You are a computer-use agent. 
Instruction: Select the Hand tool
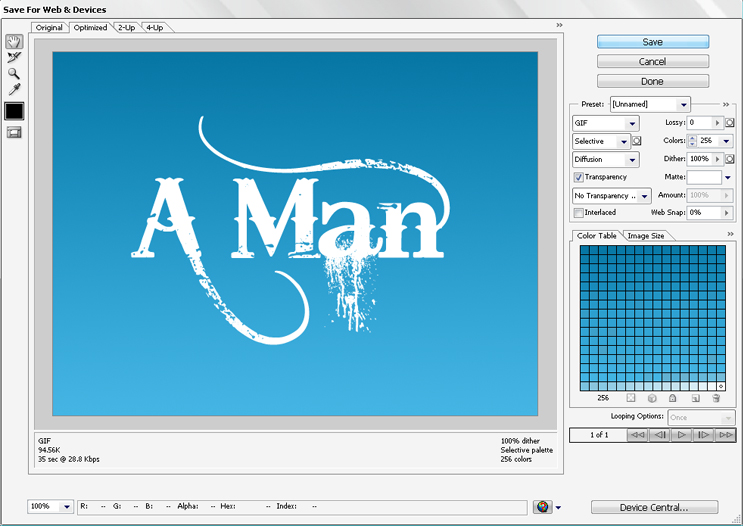tap(14, 41)
